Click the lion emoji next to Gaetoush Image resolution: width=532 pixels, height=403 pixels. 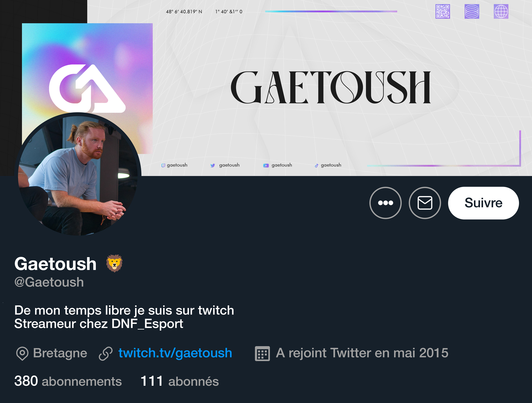(114, 263)
